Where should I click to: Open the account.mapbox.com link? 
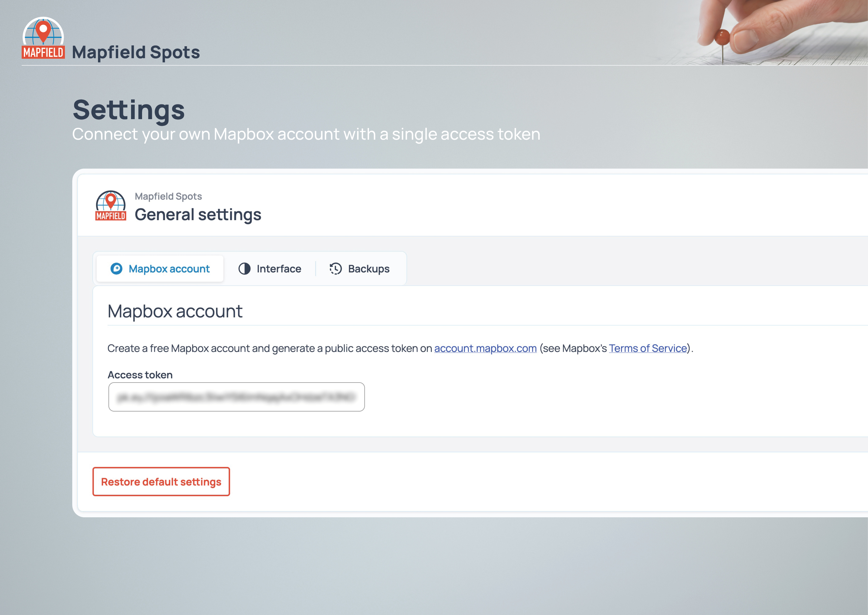(x=485, y=348)
